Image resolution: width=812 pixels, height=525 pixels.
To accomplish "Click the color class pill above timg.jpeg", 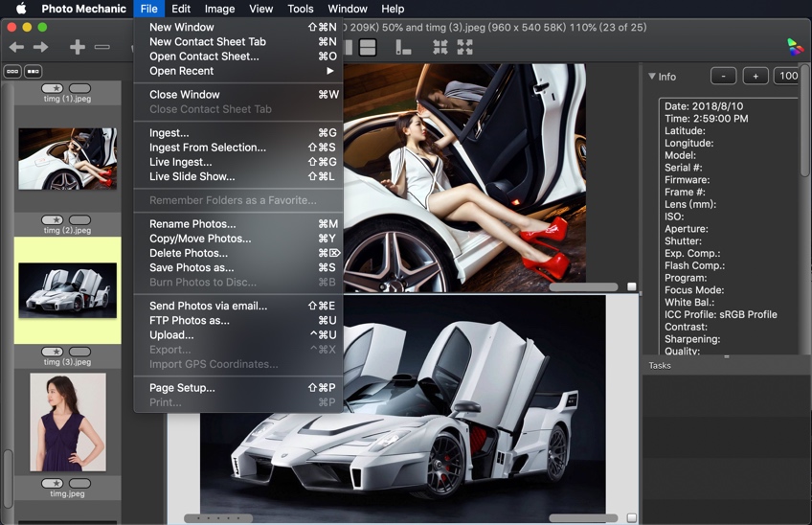I will pyautogui.click(x=79, y=483).
